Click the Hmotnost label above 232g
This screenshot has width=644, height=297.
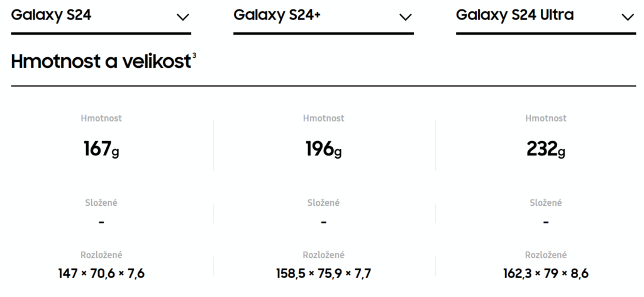[x=546, y=118]
